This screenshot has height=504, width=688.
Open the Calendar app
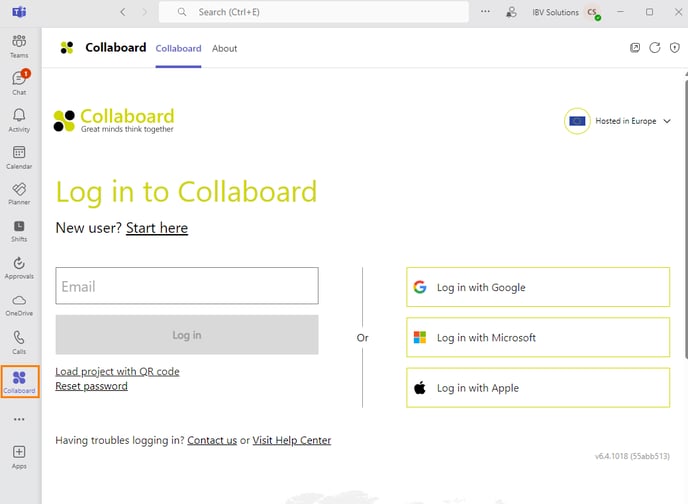click(x=19, y=157)
